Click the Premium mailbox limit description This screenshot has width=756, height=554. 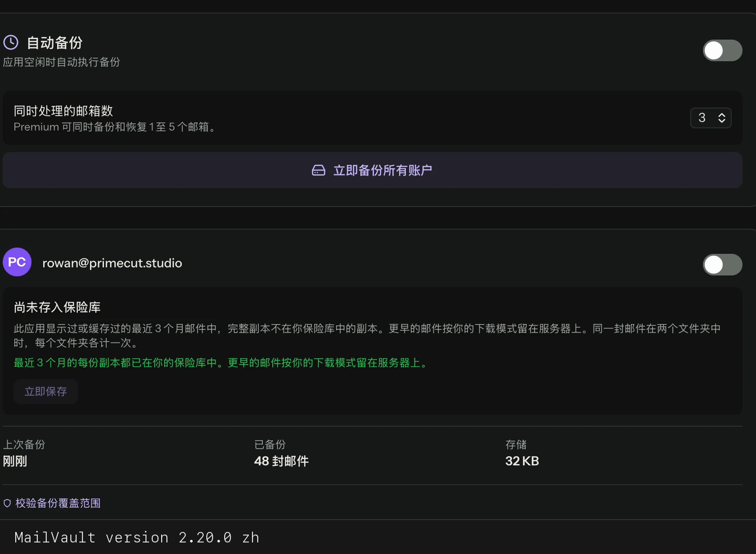click(116, 127)
